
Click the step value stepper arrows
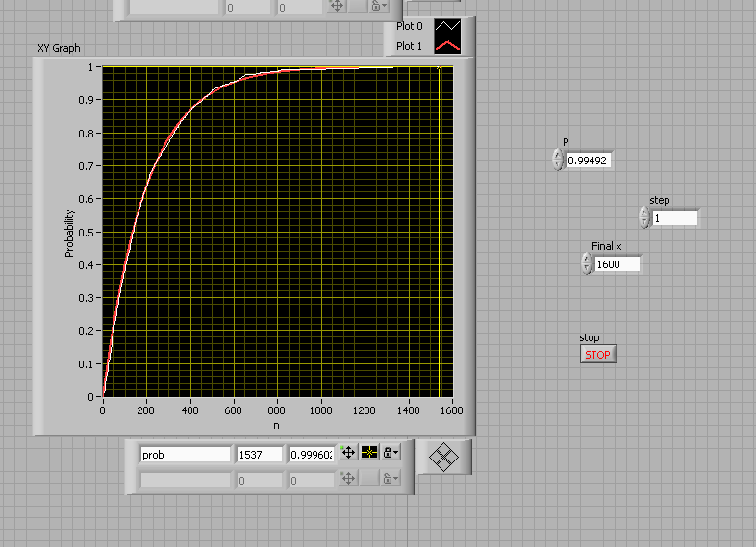(644, 218)
